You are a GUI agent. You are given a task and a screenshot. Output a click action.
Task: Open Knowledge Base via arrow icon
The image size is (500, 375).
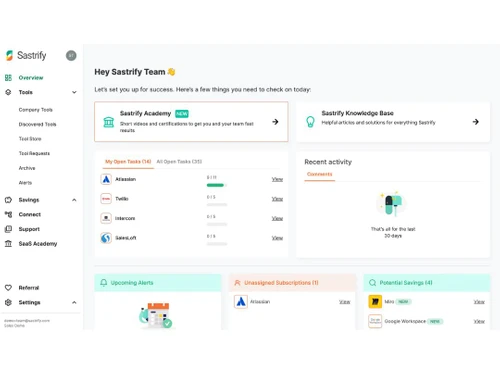pos(476,122)
